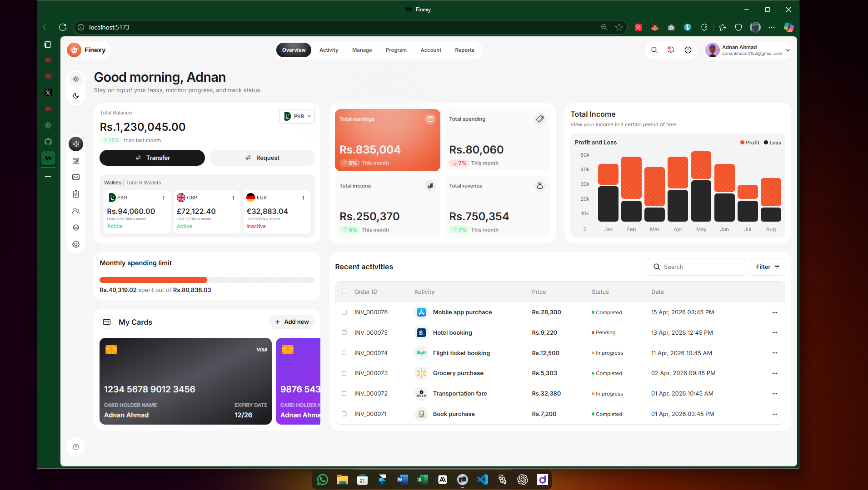Open settings via the gear icon
The height and width of the screenshot is (490, 868).
pos(76,244)
